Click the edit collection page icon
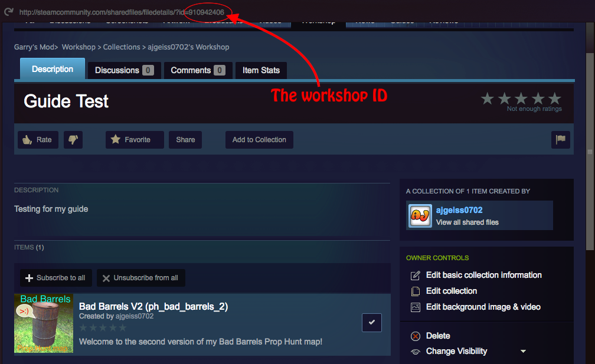 tap(416, 291)
